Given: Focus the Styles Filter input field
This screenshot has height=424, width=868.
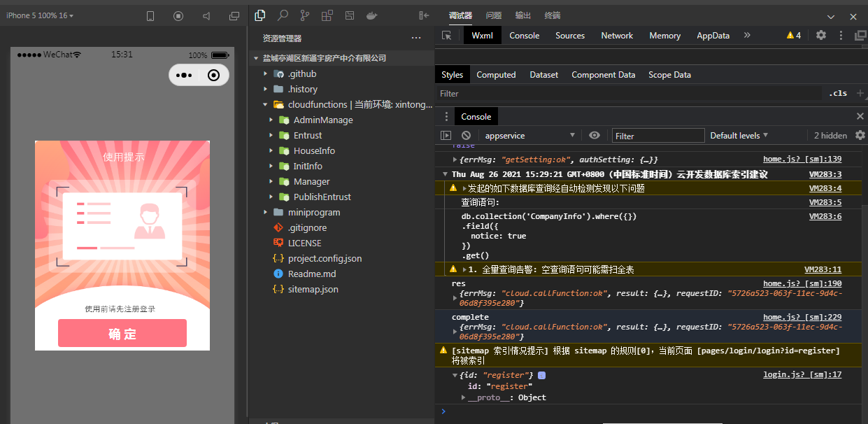Looking at the screenshot, I should pos(629,93).
